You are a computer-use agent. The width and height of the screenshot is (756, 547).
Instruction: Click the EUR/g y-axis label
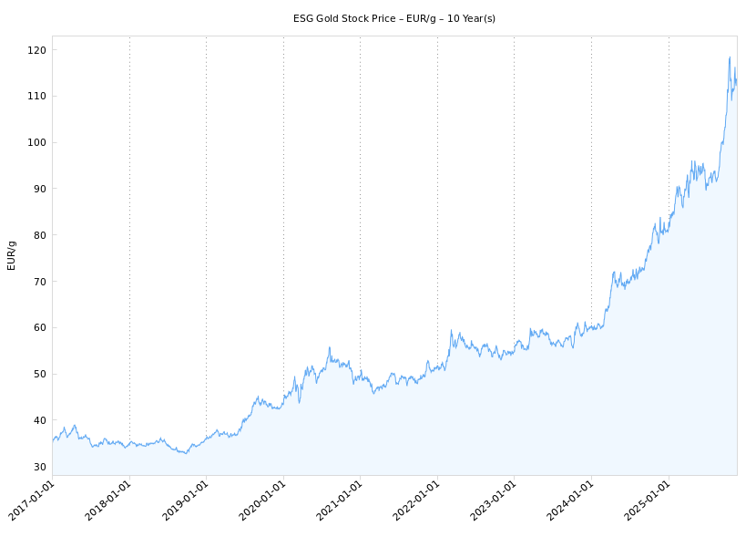click(x=12, y=255)
